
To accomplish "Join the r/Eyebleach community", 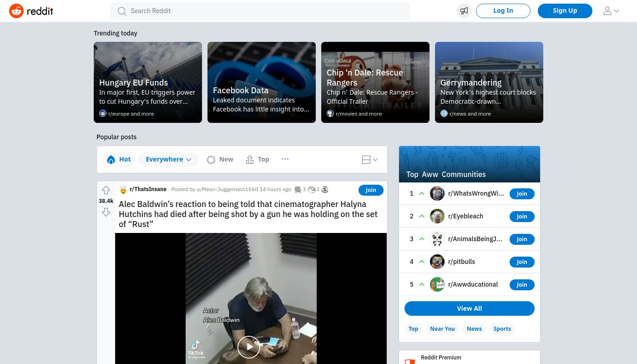I will 522,216.
